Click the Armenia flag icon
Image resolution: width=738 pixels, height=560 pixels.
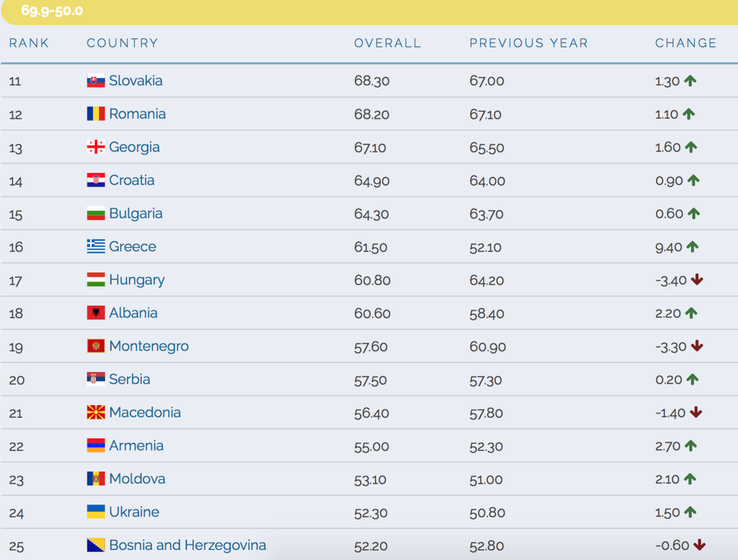coord(96,445)
